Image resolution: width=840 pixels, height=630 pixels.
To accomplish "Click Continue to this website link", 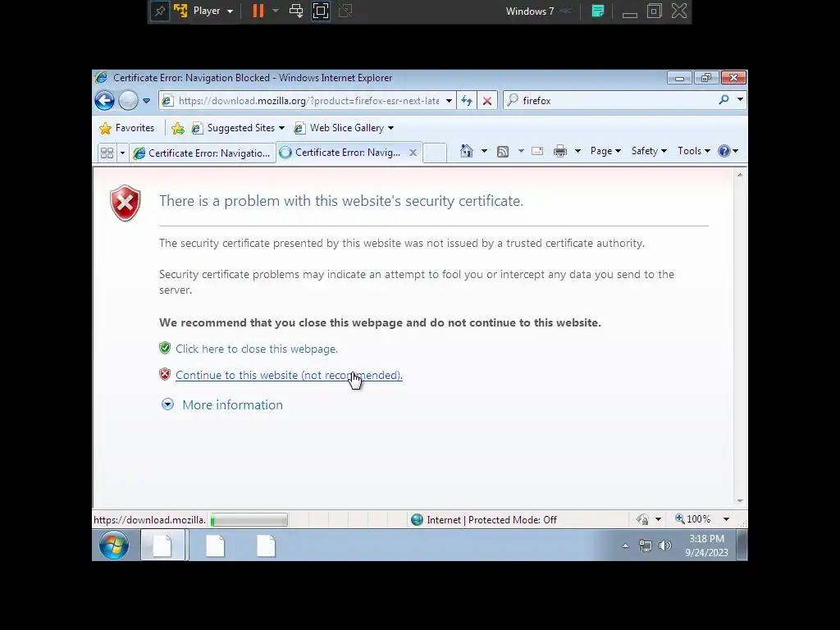I will click(x=290, y=375).
